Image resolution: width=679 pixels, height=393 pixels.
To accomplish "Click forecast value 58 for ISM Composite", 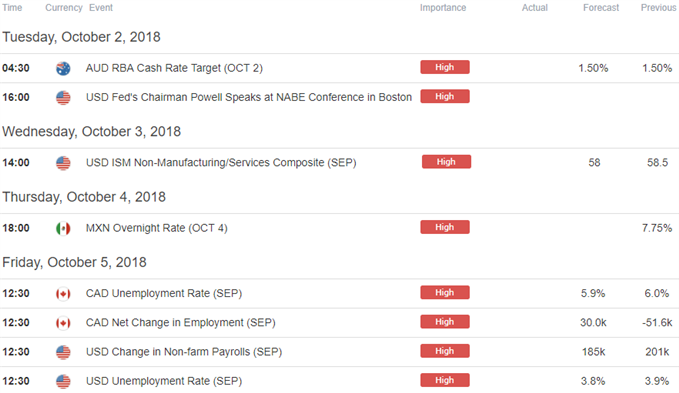I will pyautogui.click(x=594, y=163).
